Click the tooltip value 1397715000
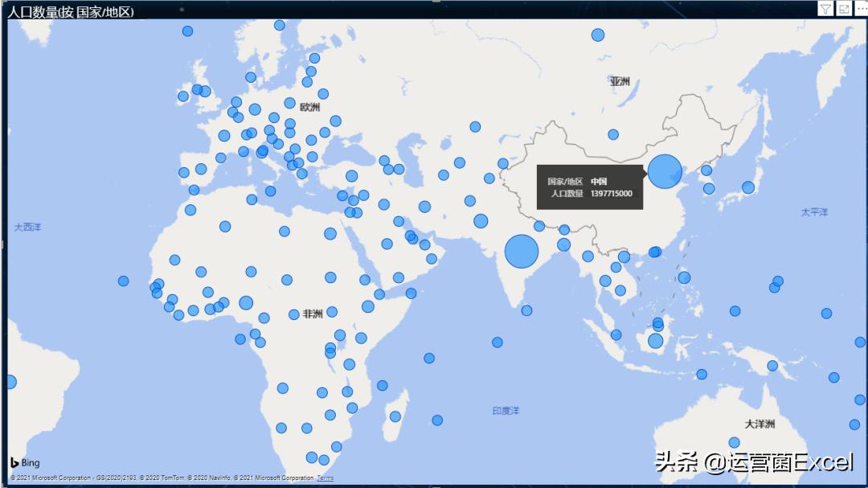Viewport: 868px width, 488px height. coord(611,193)
